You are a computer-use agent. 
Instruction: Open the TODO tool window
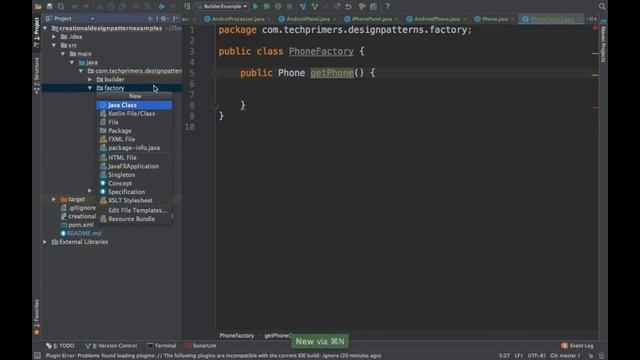pos(60,346)
